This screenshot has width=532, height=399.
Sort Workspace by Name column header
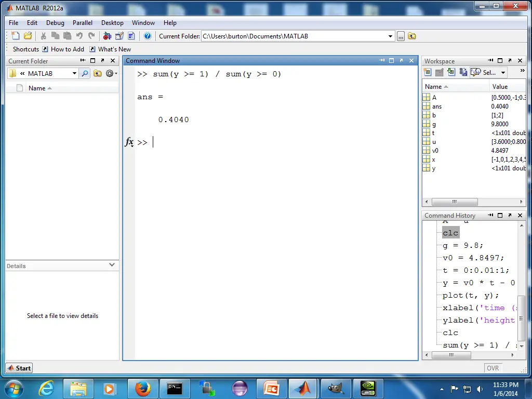pyautogui.click(x=455, y=87)
